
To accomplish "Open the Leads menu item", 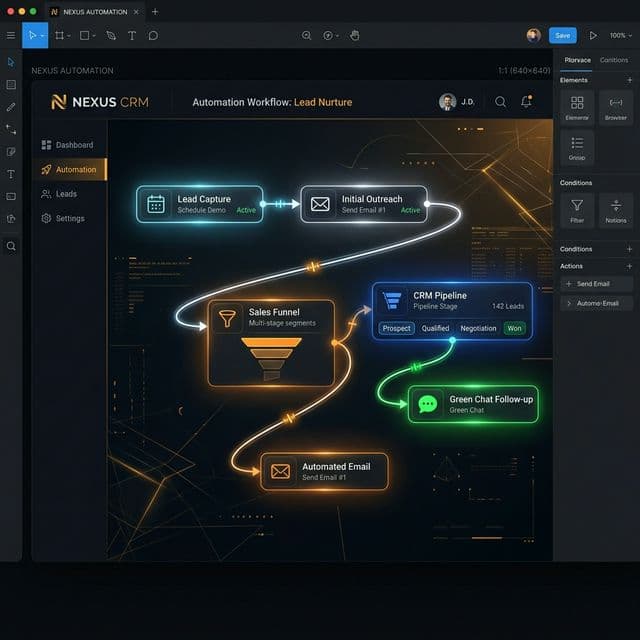I will point(59,194).
